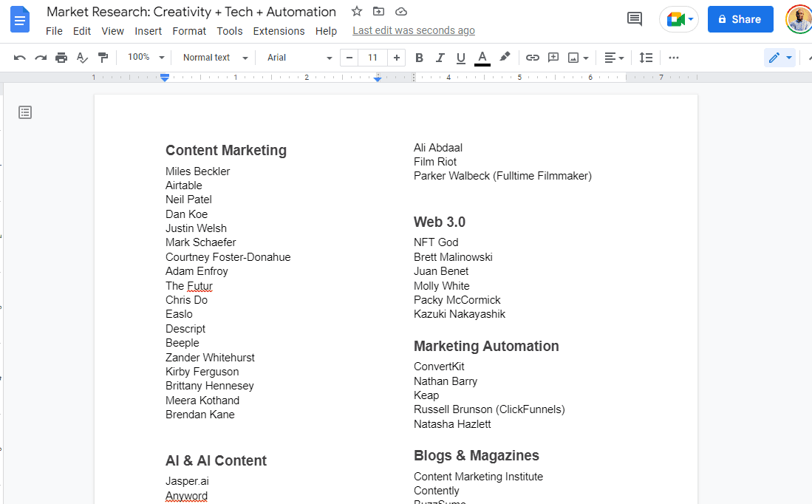Viewport: 812px width, 504px height.
Task: Start a Google Meet call
Action: click(x=679, y=20)
